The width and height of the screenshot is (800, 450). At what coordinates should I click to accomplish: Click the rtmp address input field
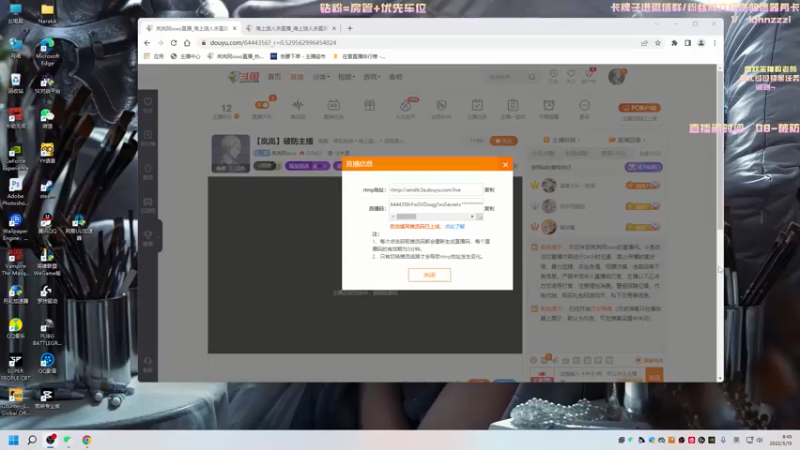436,190
